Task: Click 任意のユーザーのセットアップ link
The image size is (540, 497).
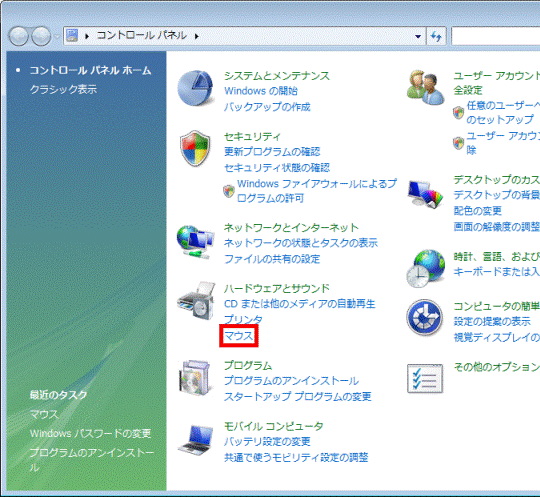Action: coord(503,113)
